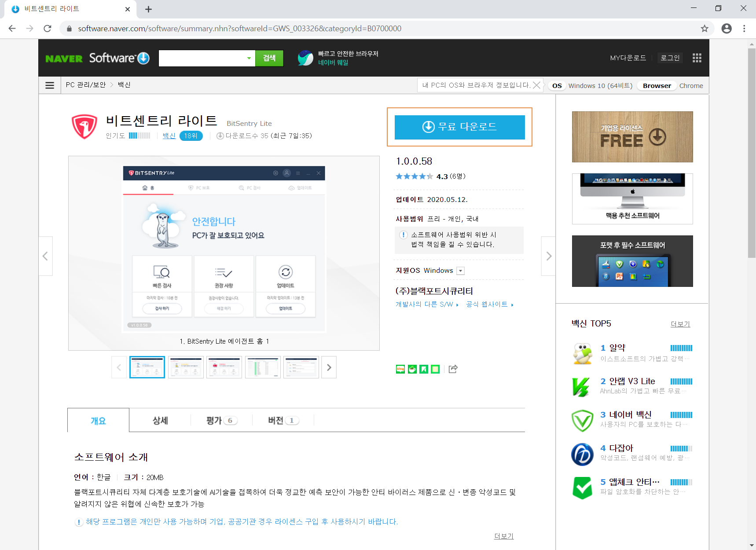Open MY다운로드

point(628,58)
